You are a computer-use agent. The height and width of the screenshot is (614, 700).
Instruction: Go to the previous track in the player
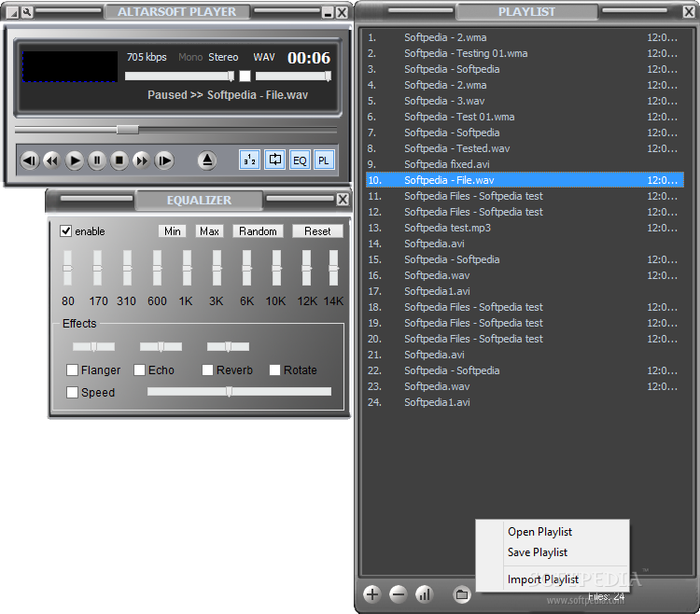tap(30, 160)
